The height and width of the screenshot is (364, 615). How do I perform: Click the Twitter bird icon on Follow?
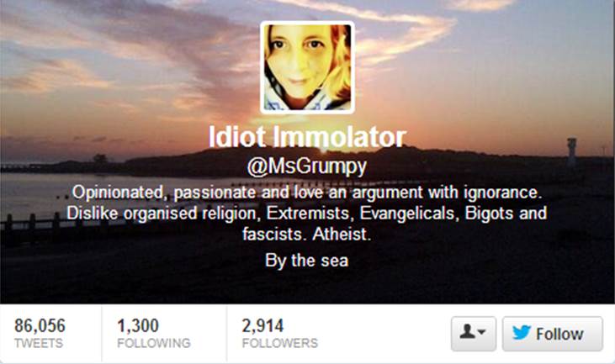pyautogui.click(x=522, y=333)
